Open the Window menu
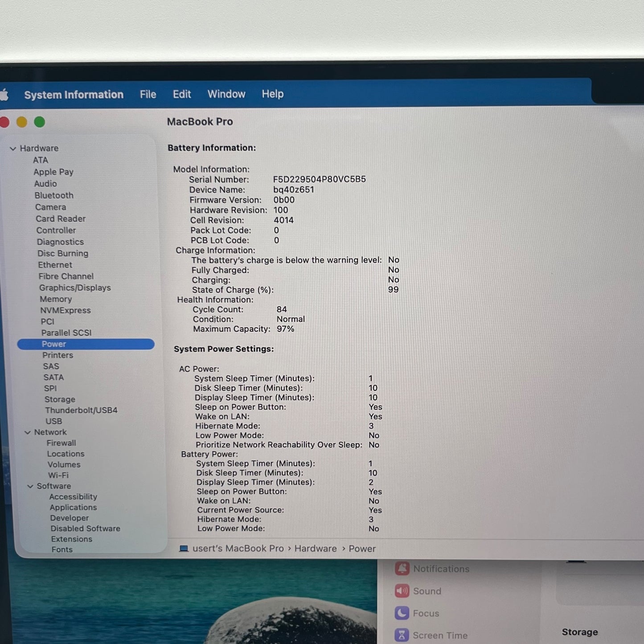Viewport: 644px width, 644px height. 226,94
